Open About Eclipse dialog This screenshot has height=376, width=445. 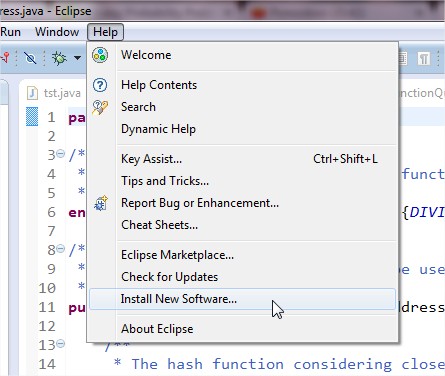tap(243, 329)
